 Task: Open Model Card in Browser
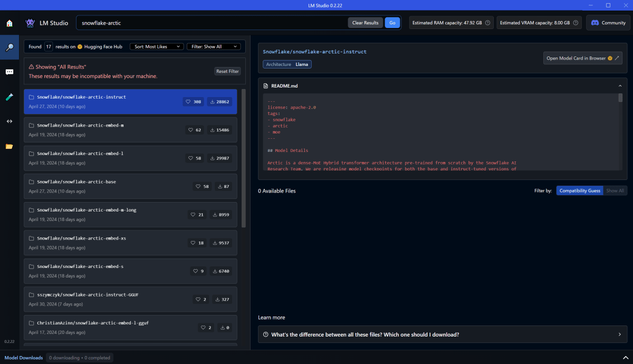[x=583, y=58]
